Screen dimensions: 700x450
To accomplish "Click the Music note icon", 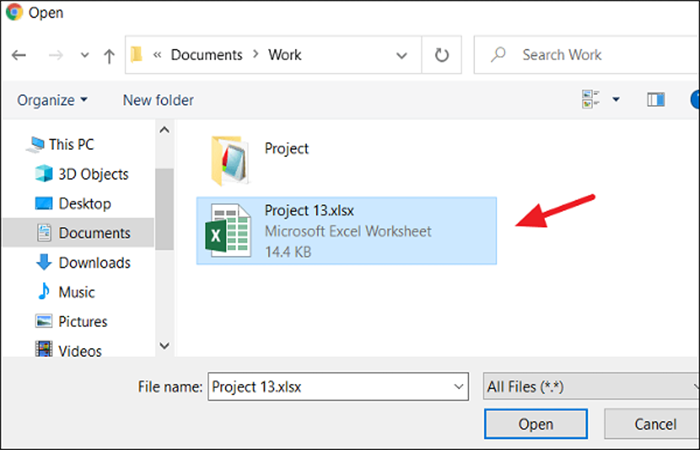I will (44, 291).
